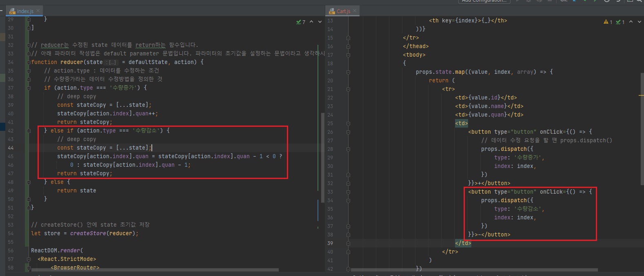Click line number 44 gutter in index.js
The width and height of the screenshot is (644, 276).
click(x=11, y=148)
